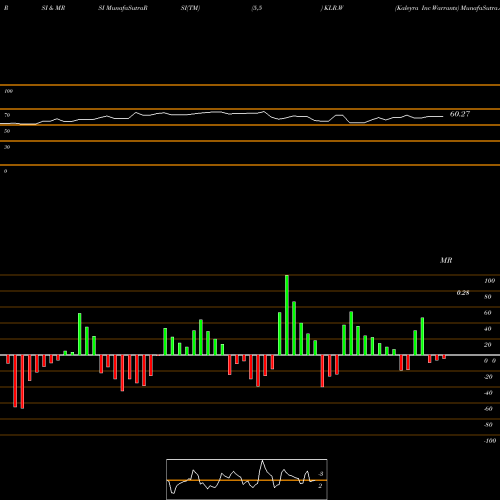This screenshot has width=500, height=500.
Task: Click the RSI axis label 30
Action: coord(7,147)
